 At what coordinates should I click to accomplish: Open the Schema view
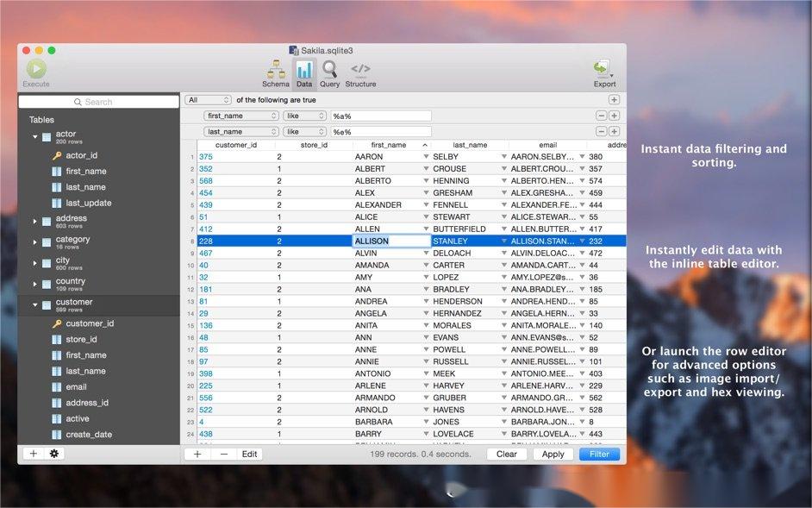[x=276, y=73]
